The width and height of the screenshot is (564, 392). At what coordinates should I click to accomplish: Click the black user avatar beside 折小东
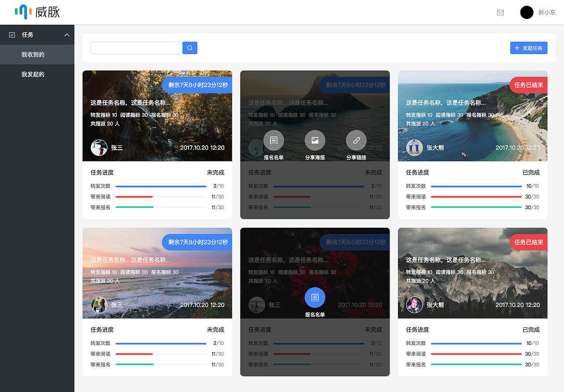coord(527,12)
